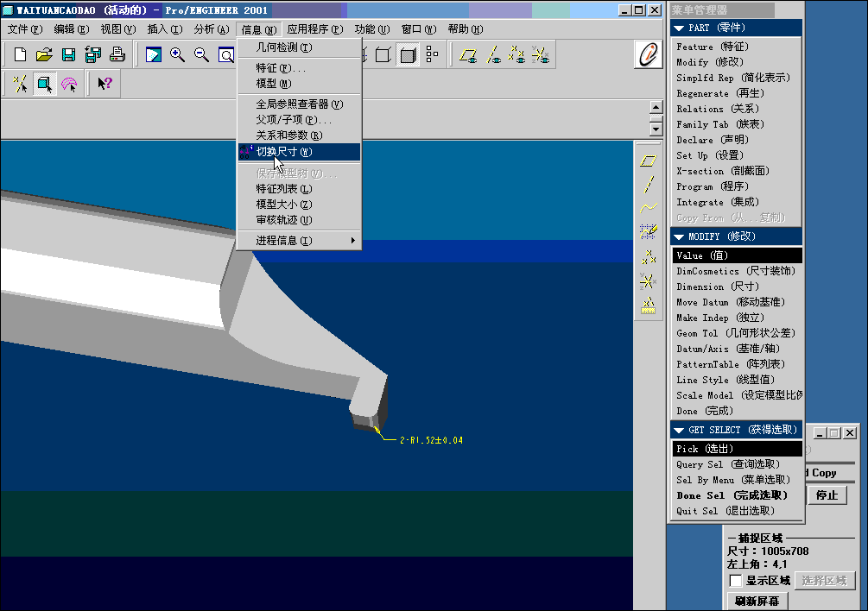868x611 pixels.
Task: Open the 视图 menu
Action: [118, 29]
